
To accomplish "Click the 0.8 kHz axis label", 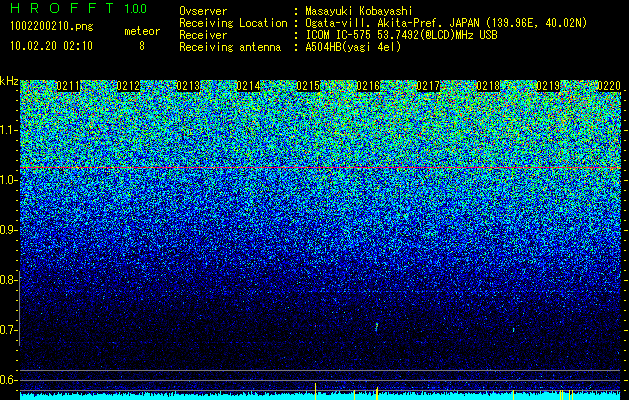I will 7,280.
